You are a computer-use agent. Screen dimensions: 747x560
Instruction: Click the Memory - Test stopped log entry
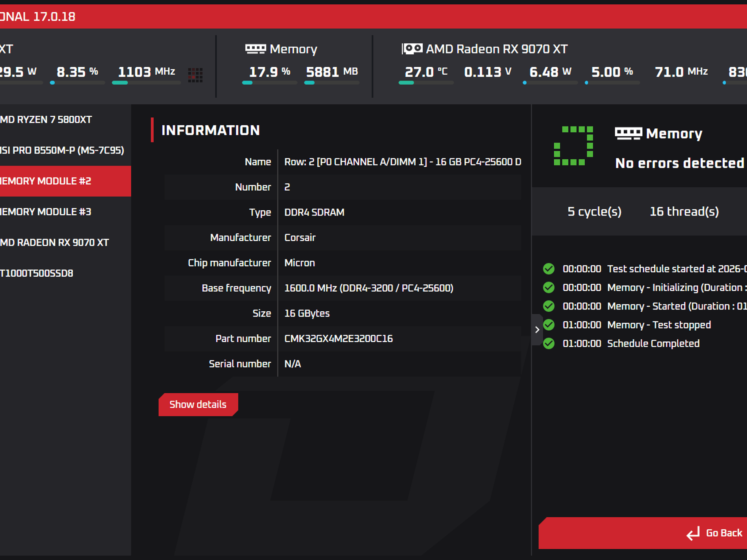659,325
